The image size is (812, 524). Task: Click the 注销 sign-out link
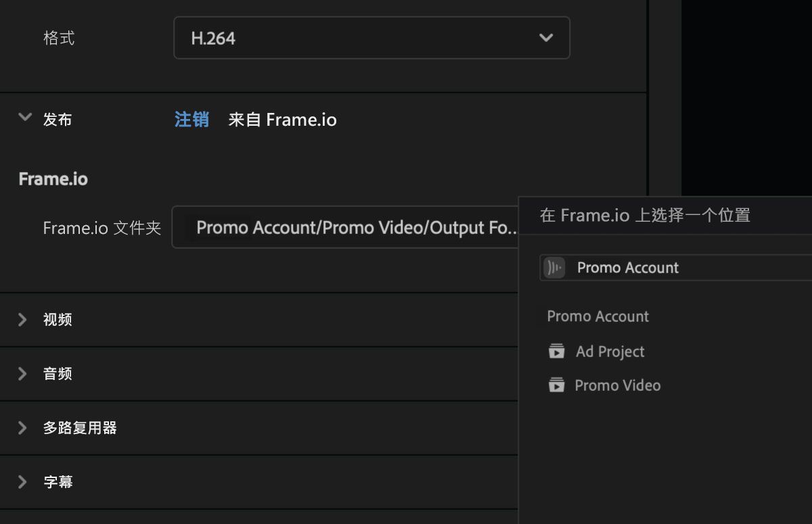(191, 120)
